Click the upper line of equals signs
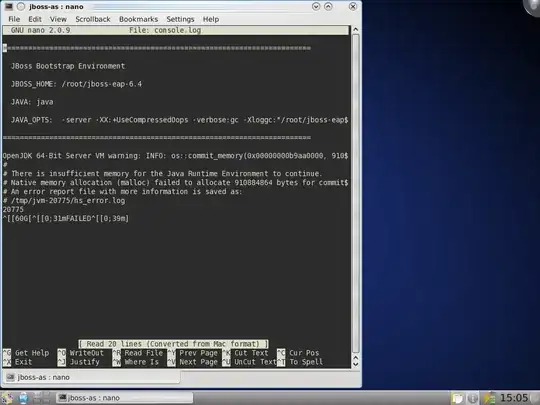This screenshot has height=405, width=540. [x=157, y=48]
